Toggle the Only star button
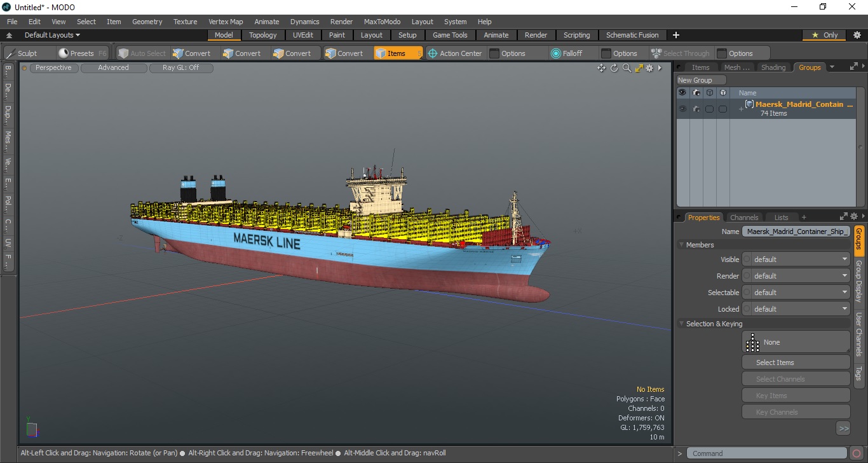This screenshot has width=868, height=463. [x=825, y=35]
